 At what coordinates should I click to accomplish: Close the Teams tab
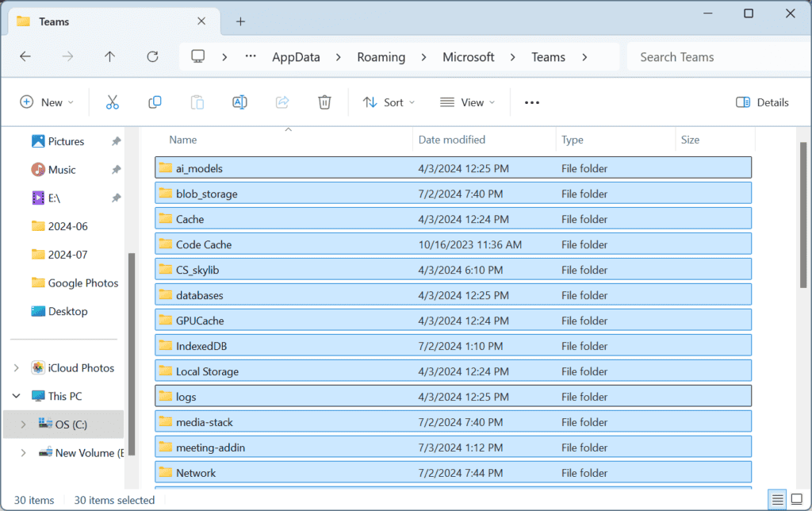coord(201,21)
